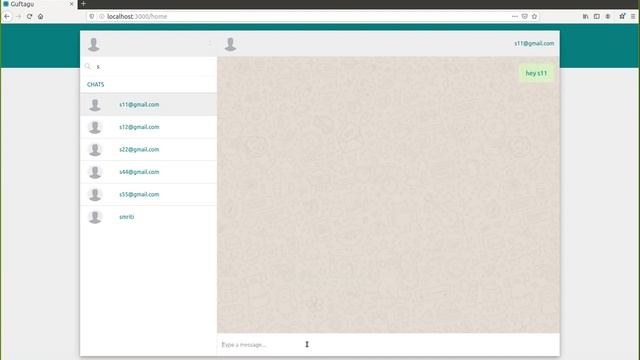Image resolution: width=640 pixels, height=360 pixels.
Task: Click avatar beside s11@gmail.com contact
Action: click(x=95, y=105)
